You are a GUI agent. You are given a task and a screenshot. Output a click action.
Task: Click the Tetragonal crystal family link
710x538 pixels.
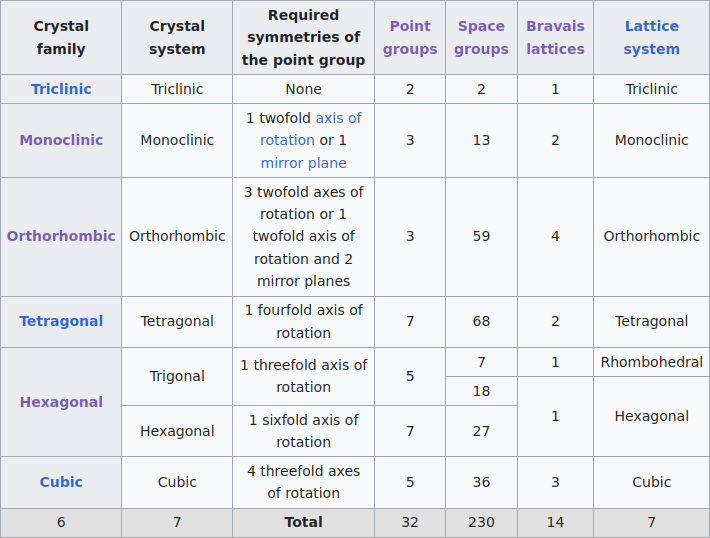pyautogui.click(x=61, y=321)
